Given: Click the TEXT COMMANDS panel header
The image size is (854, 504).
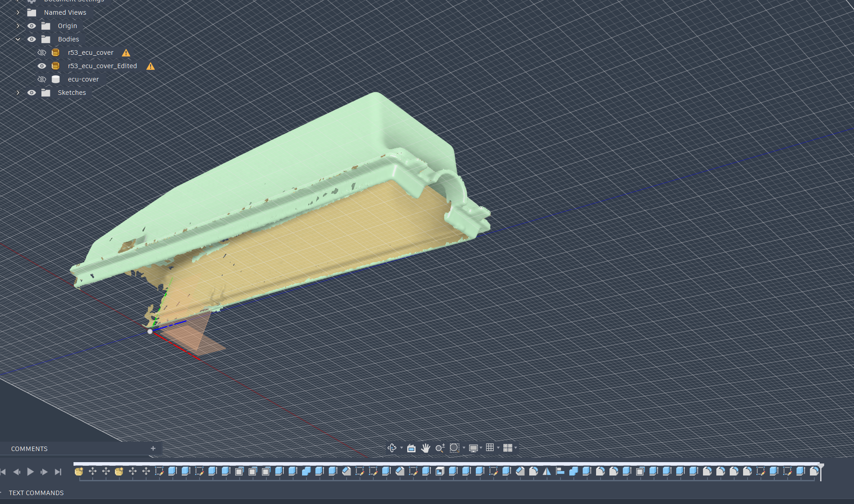Looking at the screenshot, I should 36,493.
